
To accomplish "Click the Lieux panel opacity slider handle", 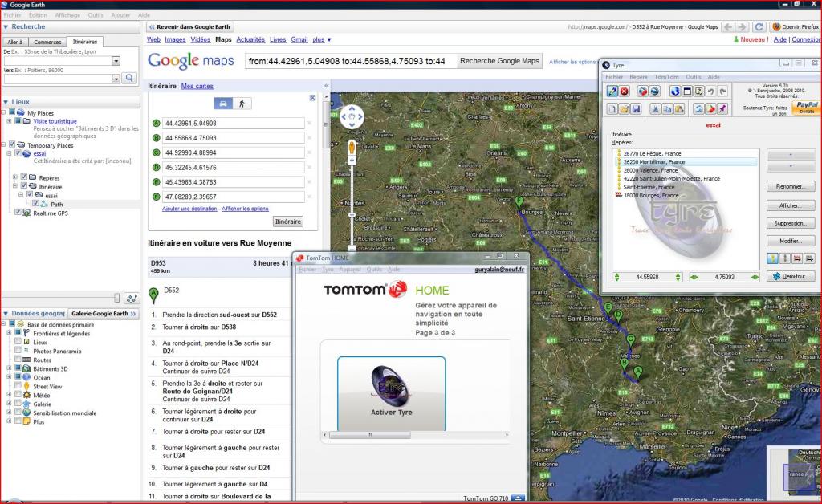I will click(x=116, y=298).
